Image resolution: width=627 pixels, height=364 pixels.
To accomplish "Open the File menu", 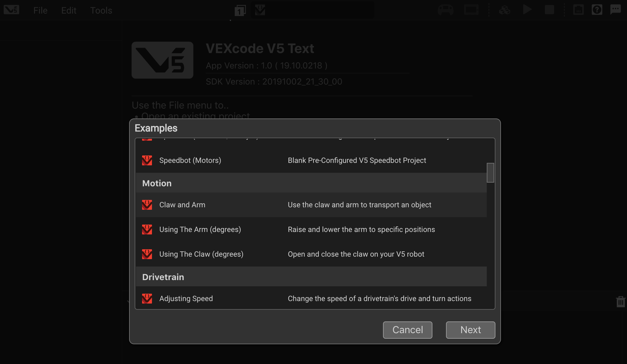I will (40, 10).
